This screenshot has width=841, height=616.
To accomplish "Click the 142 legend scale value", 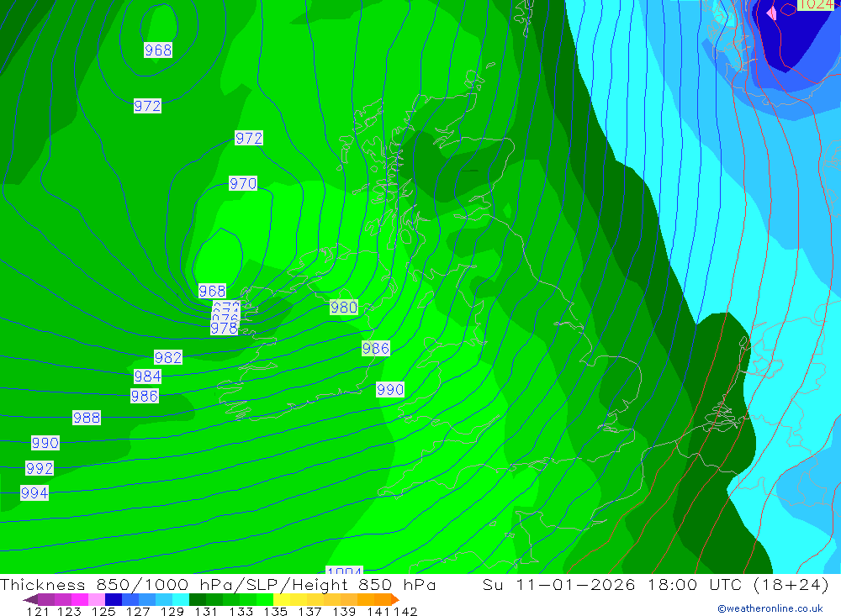I will coord(405,611).
